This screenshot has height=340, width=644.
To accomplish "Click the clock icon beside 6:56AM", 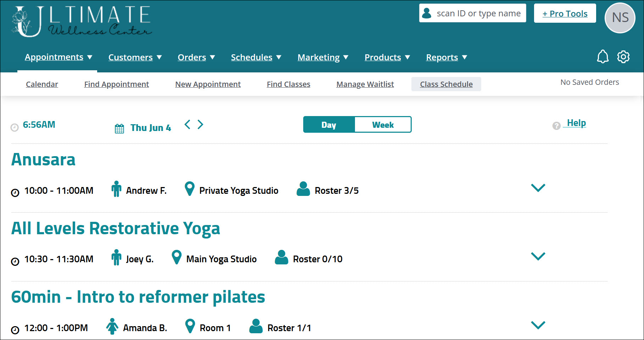I will (x=15, y=127).
